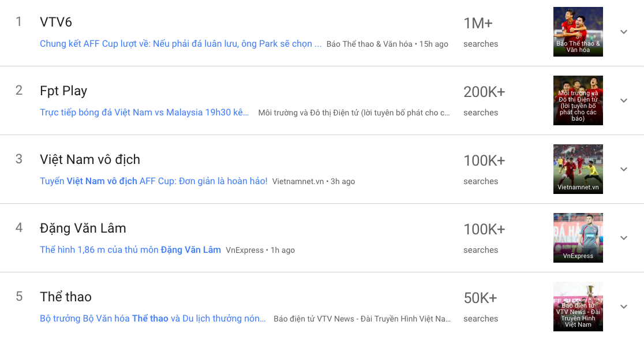The height and width of the screenshot is (340, 644).
Task: Expand the Fpt Play trend chevron
Action: (624, 100)
